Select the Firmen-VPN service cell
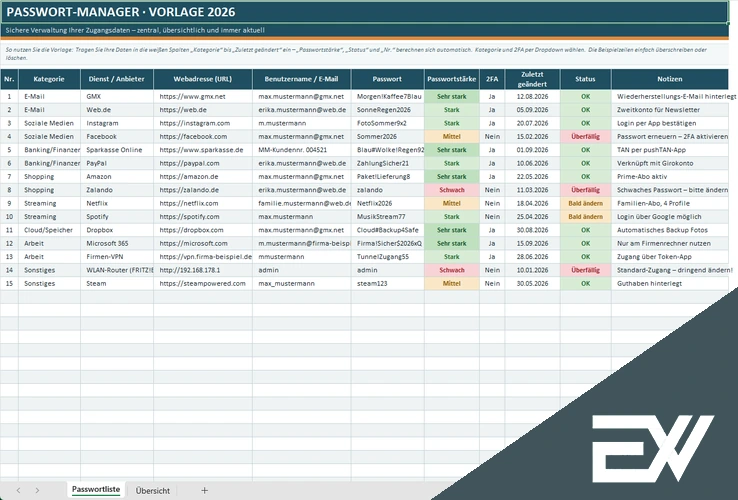Viewport: 738px width, 500px height. pos(117,257)
